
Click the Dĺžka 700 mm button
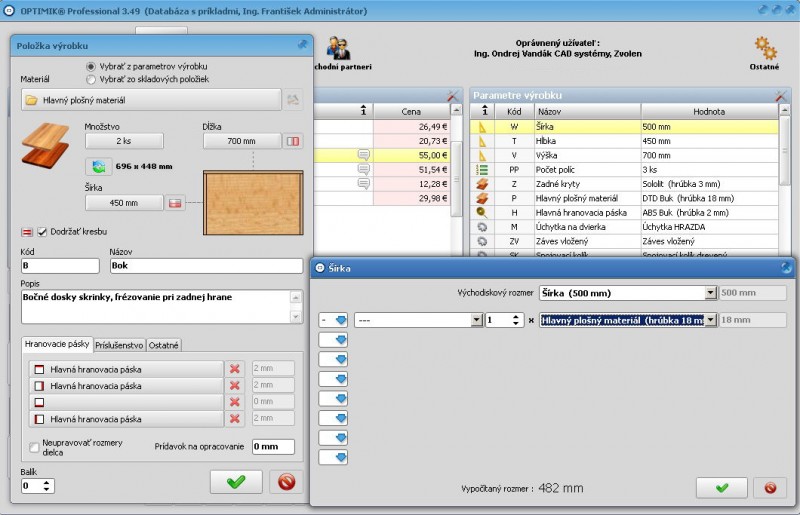tap(242, 141)
